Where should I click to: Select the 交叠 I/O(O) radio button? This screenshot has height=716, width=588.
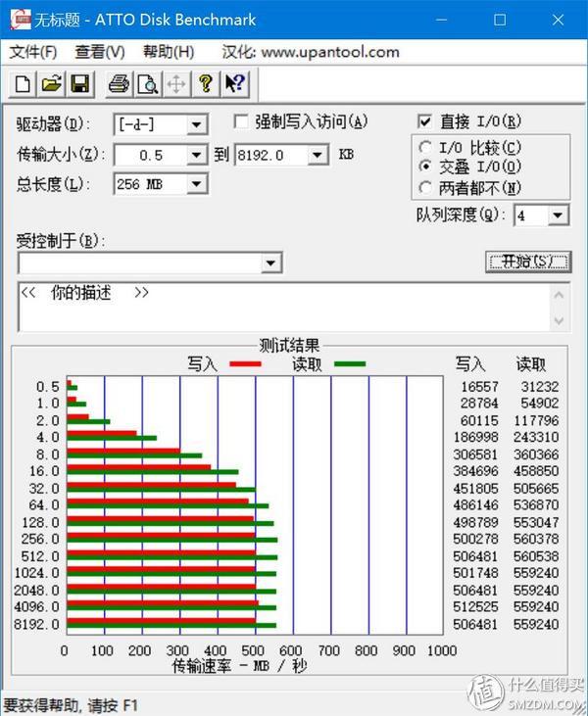tap(425, 167)
